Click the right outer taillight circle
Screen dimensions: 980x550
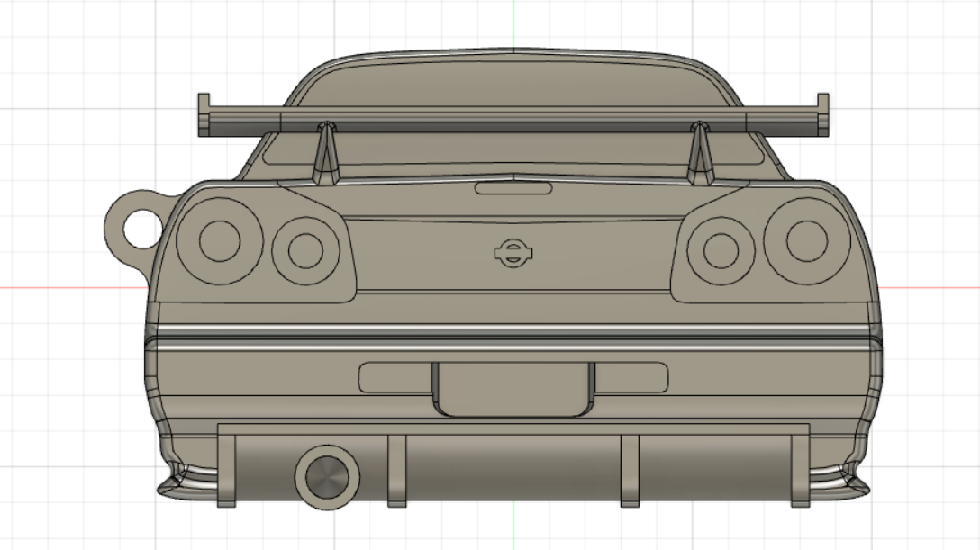tap(806, 241)
